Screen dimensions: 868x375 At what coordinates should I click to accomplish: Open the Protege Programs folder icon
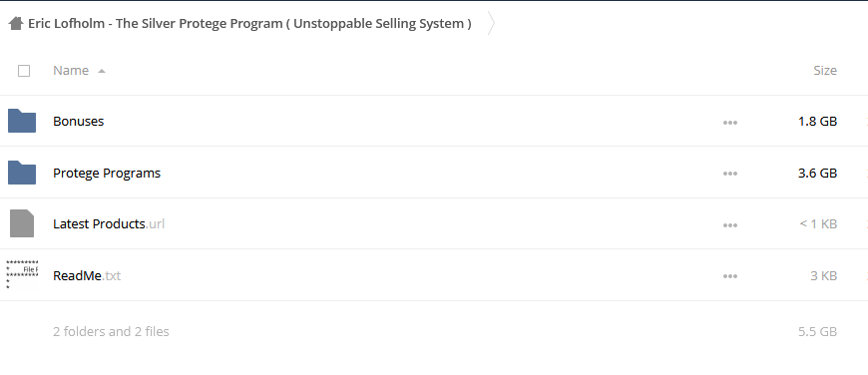22,173
